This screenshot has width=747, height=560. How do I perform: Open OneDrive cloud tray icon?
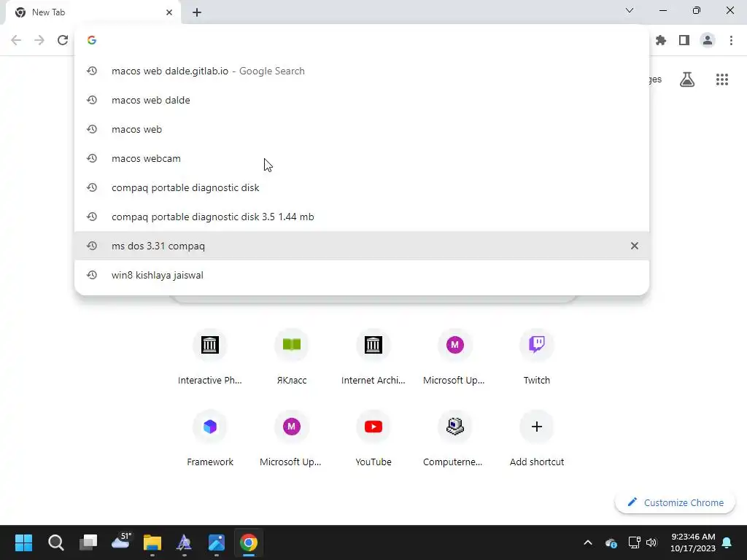point(611,542)
